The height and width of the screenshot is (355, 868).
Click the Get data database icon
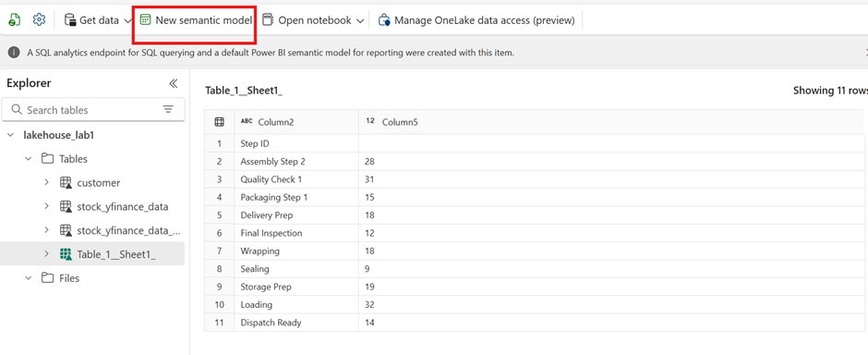point(70,20)
